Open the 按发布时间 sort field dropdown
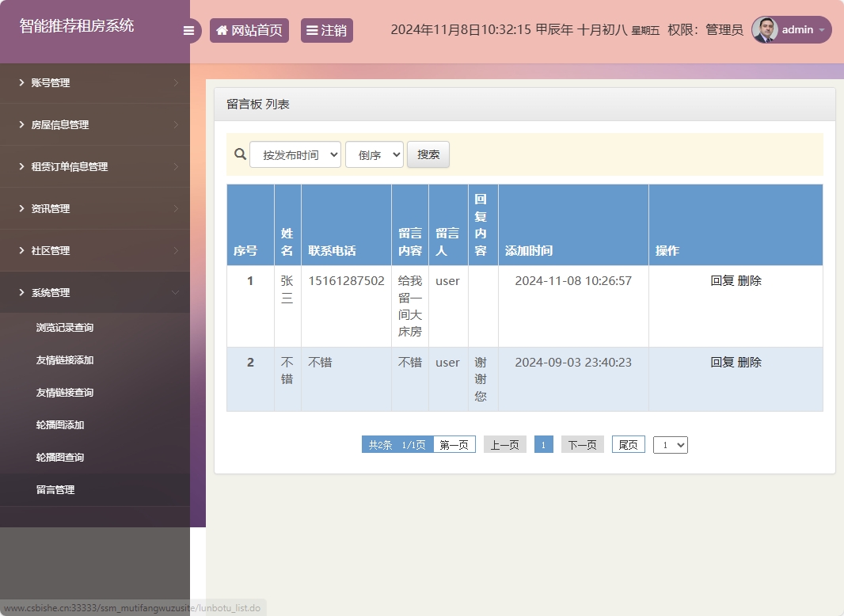The image size is (844, 616). pos(295,154)
